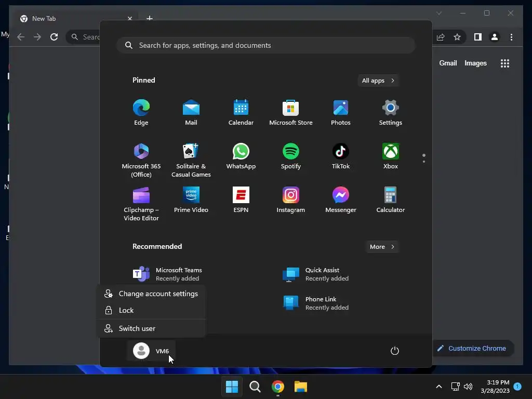Open the Edge pinned app
The image size is (532, 399).
click(141, 112)
